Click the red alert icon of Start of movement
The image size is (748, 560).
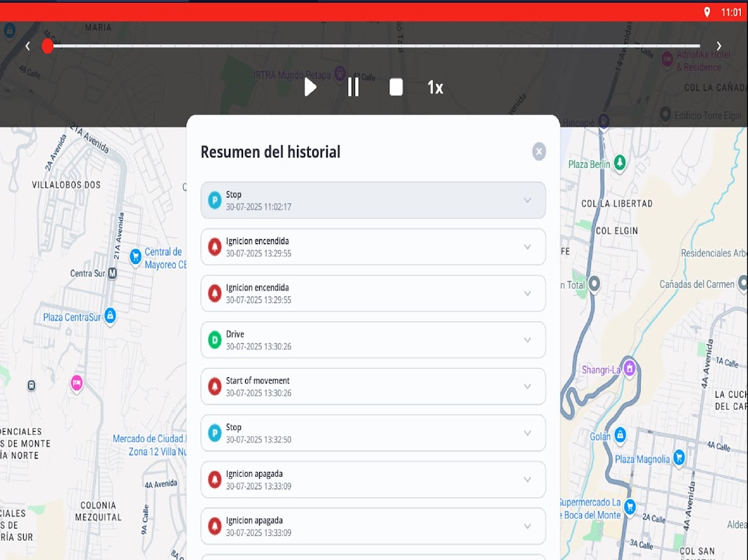coord(215,386)
